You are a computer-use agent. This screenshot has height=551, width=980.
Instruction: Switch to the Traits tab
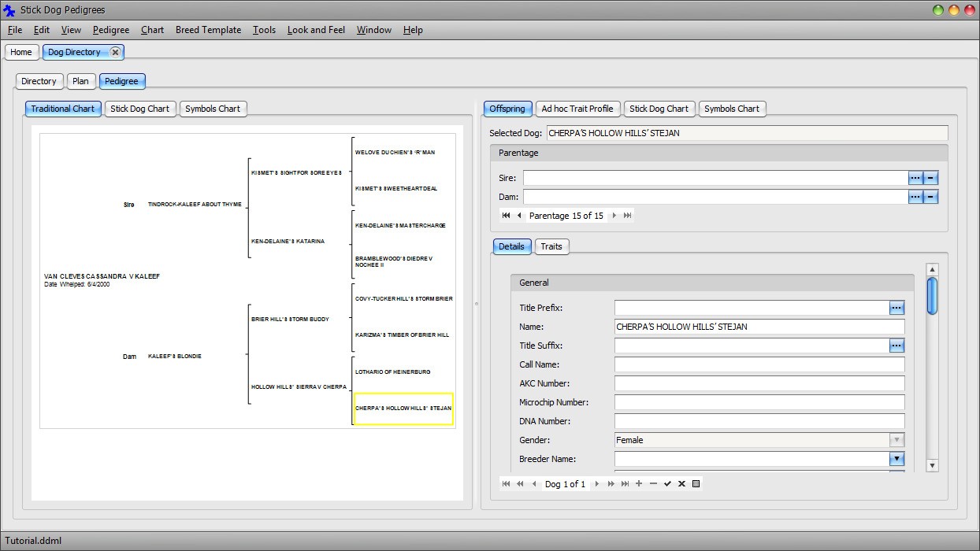pyautogui.click(x=551, y=246)
